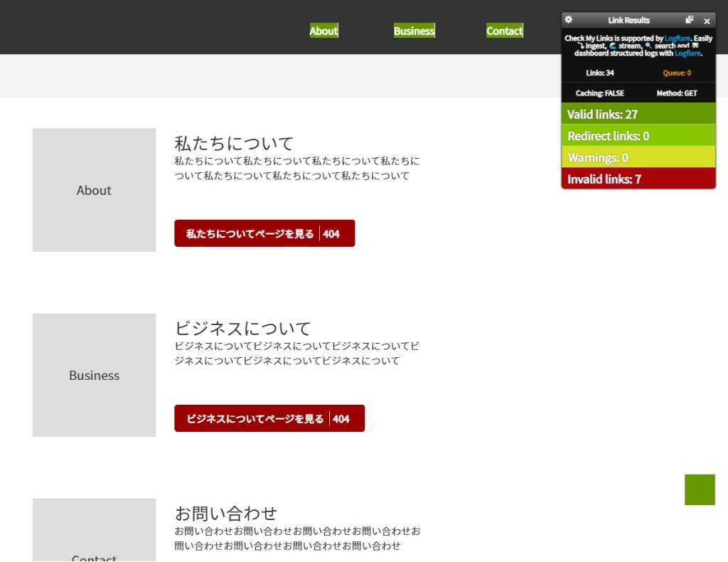728x562 pixels.
Task: Click the red Invalid links: 7 bar
Action: point(638,179)
